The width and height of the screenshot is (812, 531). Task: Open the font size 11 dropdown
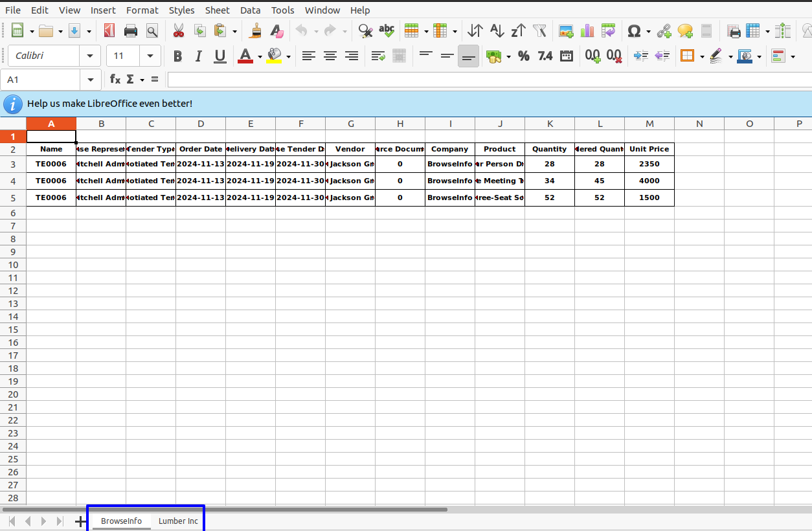tap(150, 56)
